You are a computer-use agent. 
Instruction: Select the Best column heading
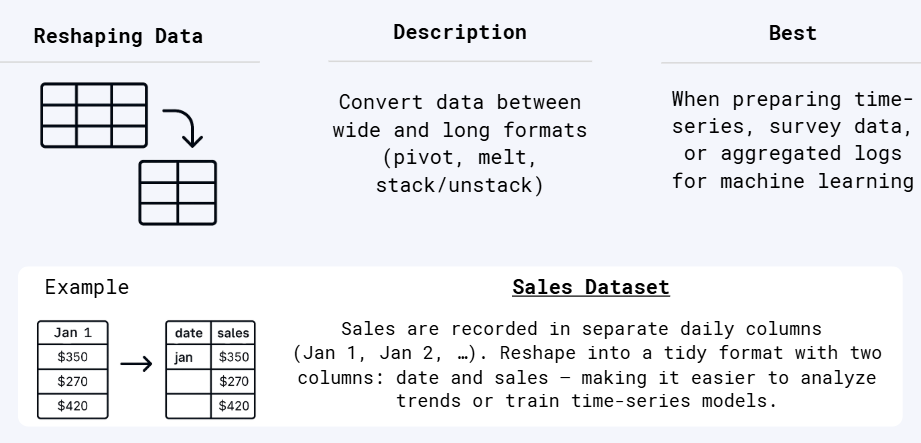(x=792, y=33)
